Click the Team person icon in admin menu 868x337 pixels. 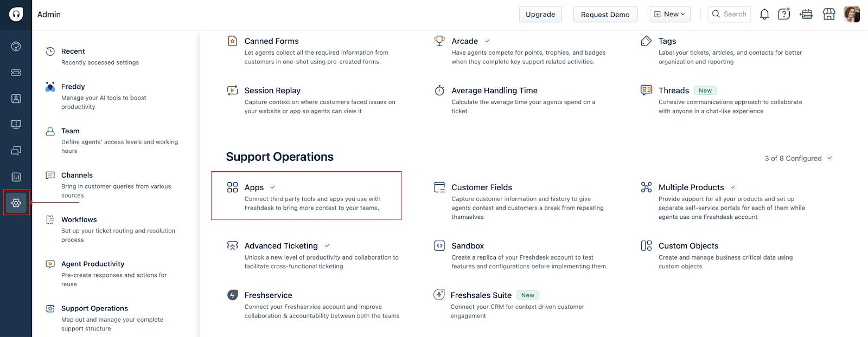[50, 131]
